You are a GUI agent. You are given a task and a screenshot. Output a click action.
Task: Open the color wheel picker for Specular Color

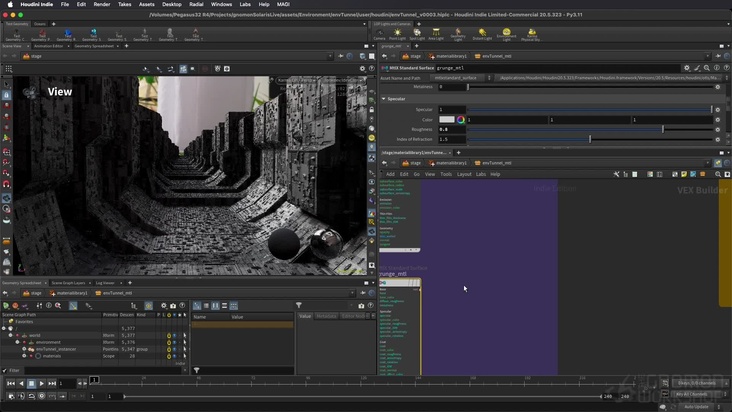click(460, 119)
